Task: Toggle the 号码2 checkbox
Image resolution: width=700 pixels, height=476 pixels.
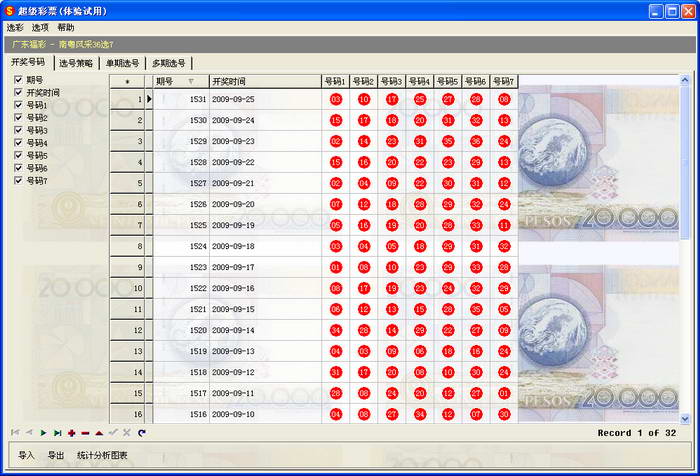Action: [x=18, y=117]
